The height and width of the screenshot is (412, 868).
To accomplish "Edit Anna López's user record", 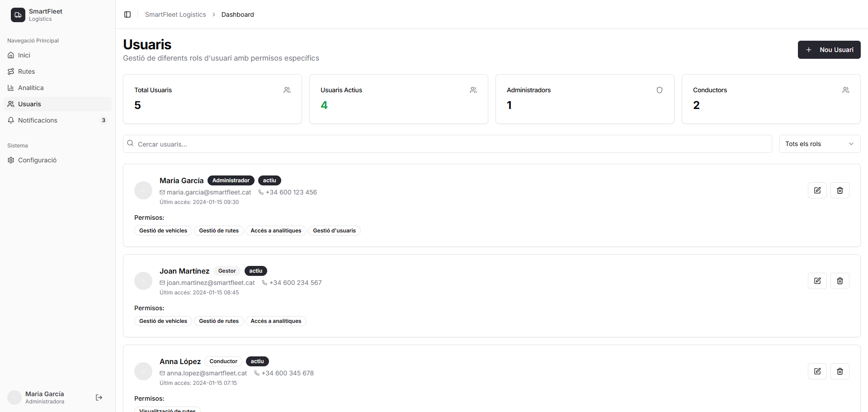I will [x=817, y=371].
